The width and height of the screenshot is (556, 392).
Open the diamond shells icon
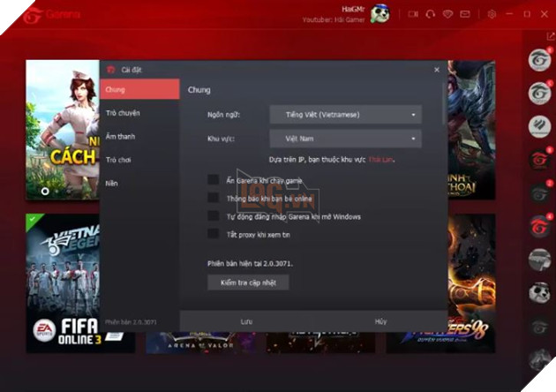[447, 14]
